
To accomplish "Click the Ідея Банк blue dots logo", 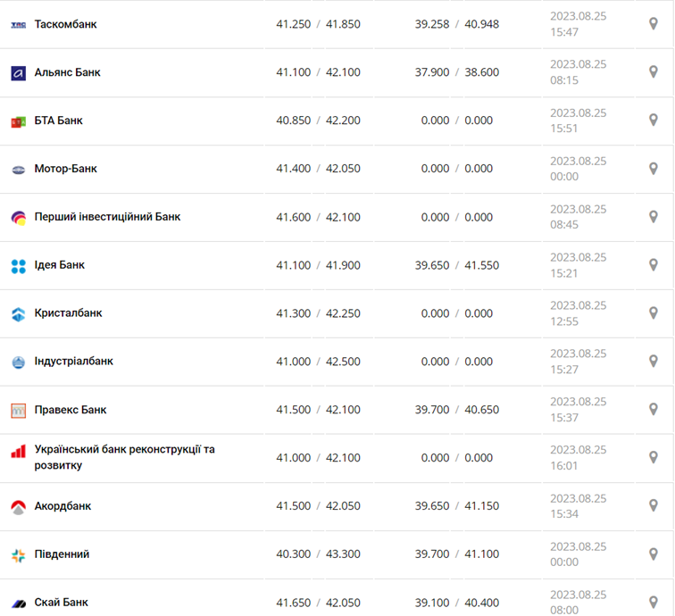I will pos(19,266).
